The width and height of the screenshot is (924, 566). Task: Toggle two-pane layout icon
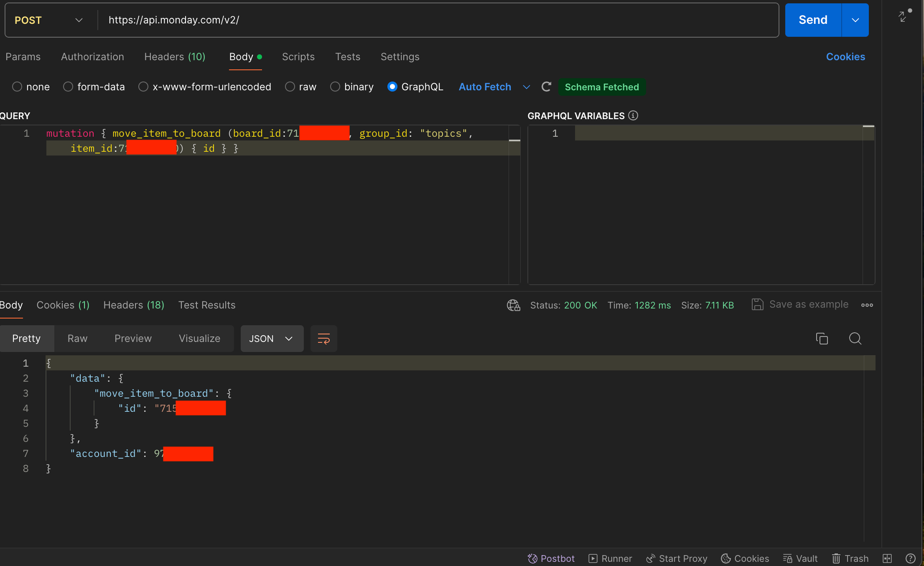pos(887,558)
